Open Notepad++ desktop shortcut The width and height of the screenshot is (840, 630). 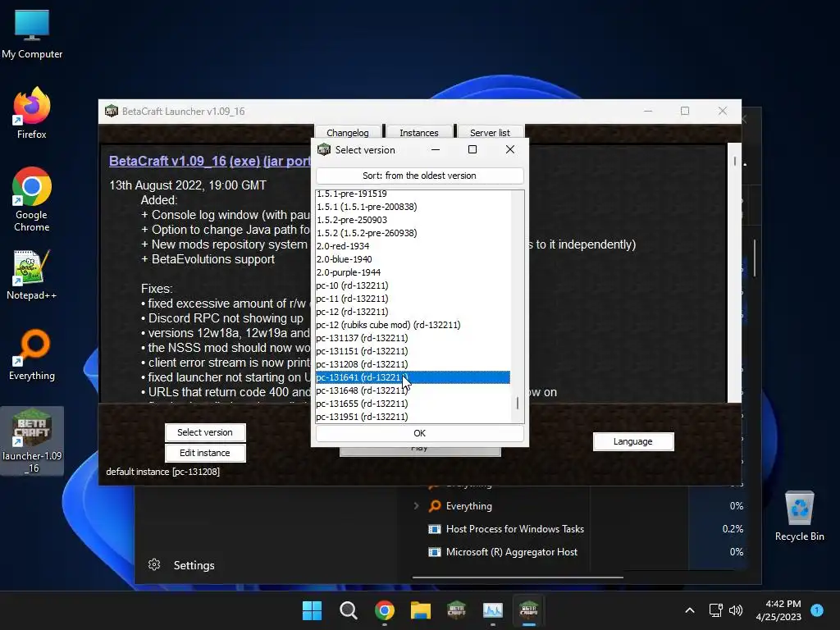coord(32,275)
